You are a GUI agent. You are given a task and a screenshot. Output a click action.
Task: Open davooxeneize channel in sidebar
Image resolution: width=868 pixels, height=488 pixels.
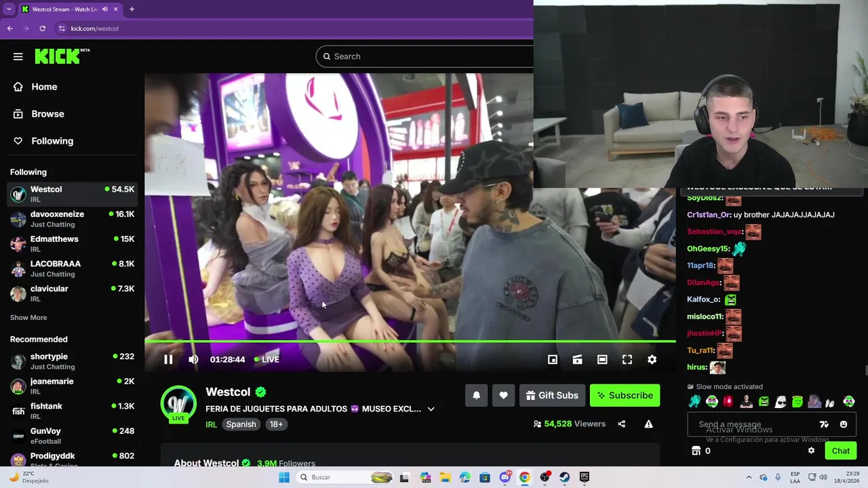coord(72,219)
